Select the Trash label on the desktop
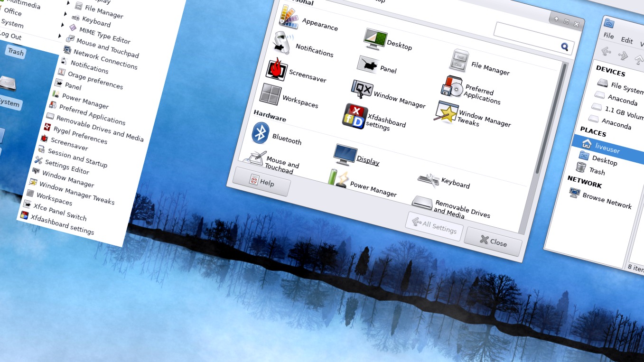Image resolution: width=644 pixels, height=362 pixels. [x=16, y=52]
